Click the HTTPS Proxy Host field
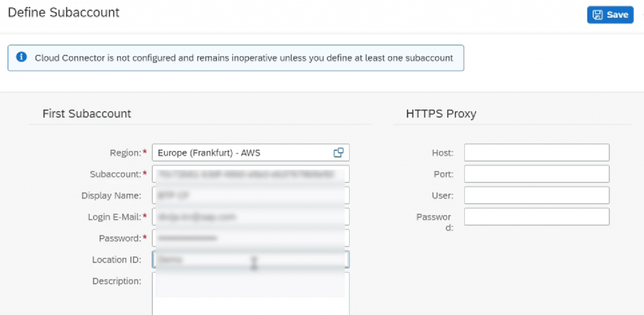 (x=537, y=153)
